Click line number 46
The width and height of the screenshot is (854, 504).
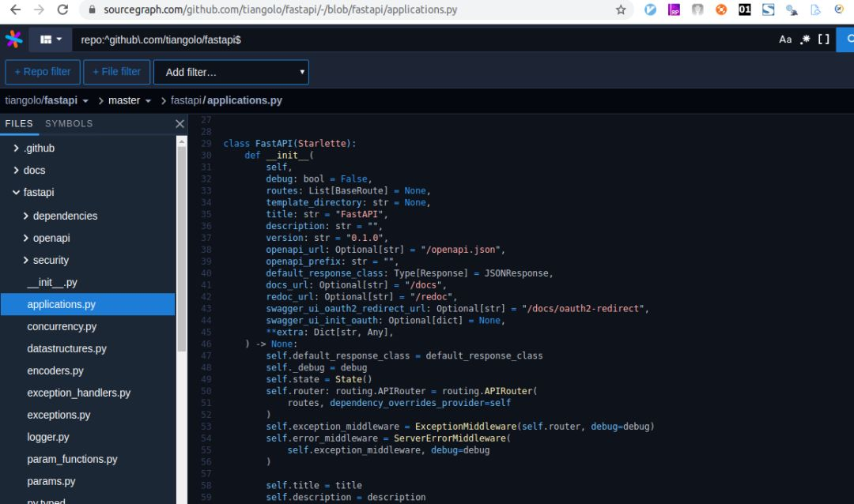[x=206, y=344]
